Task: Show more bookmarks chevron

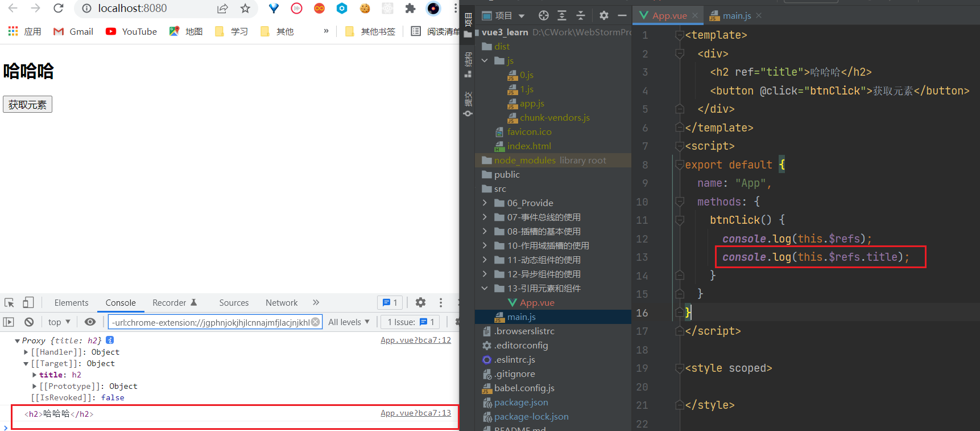Action: (x=326, y=31)
